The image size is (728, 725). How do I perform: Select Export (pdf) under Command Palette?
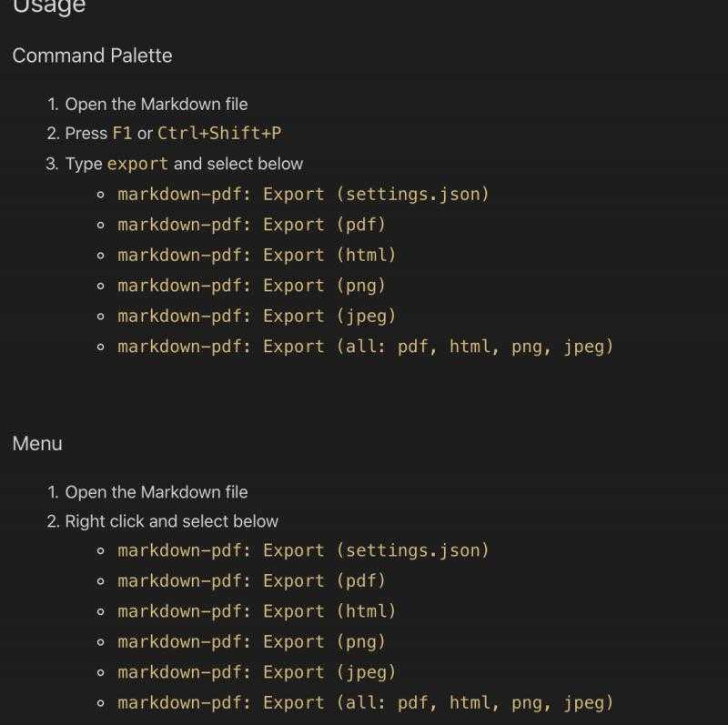click(x=252, y=225)
